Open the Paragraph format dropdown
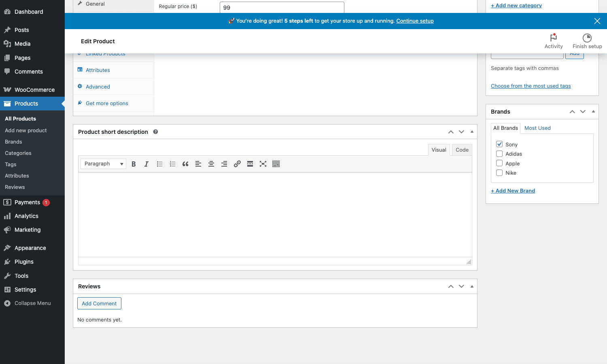The height and width of the screenshot is (364, 607). pos(103,164)
